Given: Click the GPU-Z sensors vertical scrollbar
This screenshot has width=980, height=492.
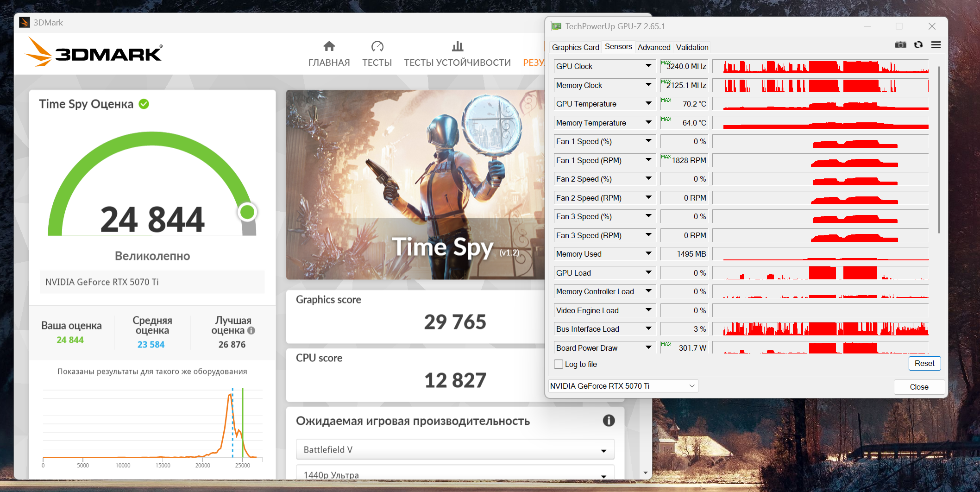Looking at the screenshot, I should click(939, 149).
